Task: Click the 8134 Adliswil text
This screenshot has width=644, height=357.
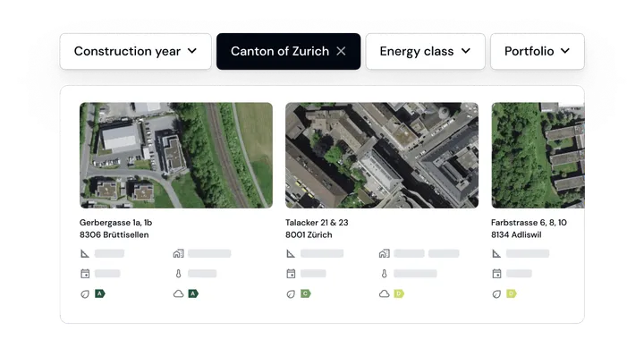Action: tap(516, 235)
